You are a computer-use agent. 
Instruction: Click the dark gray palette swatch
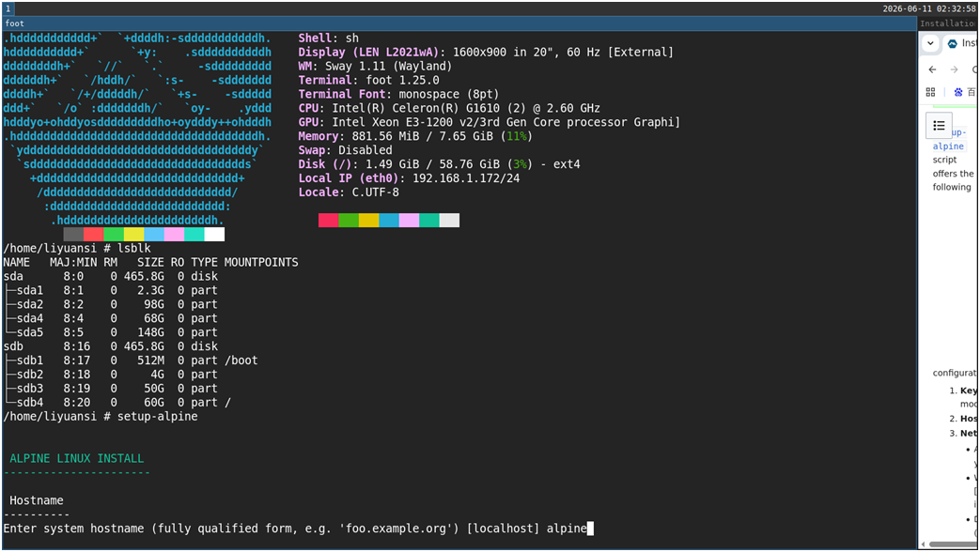point(73,235)
